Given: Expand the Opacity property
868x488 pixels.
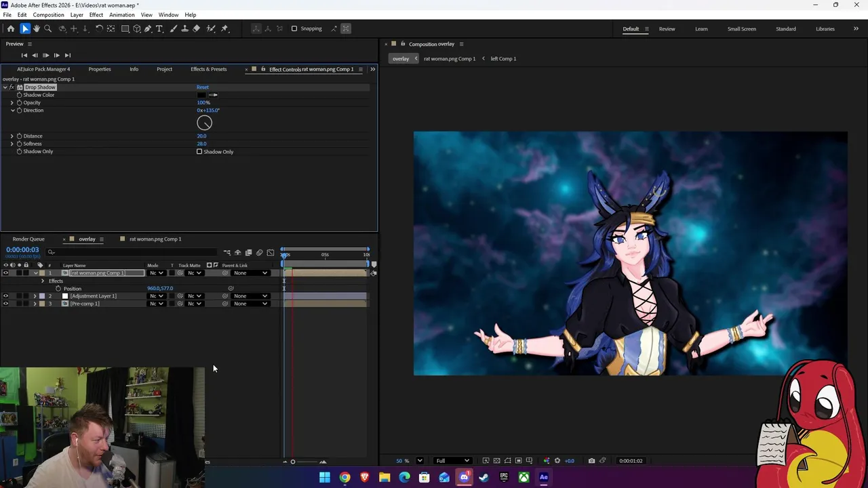Looking at the screenshot, I should click(12, 103).
